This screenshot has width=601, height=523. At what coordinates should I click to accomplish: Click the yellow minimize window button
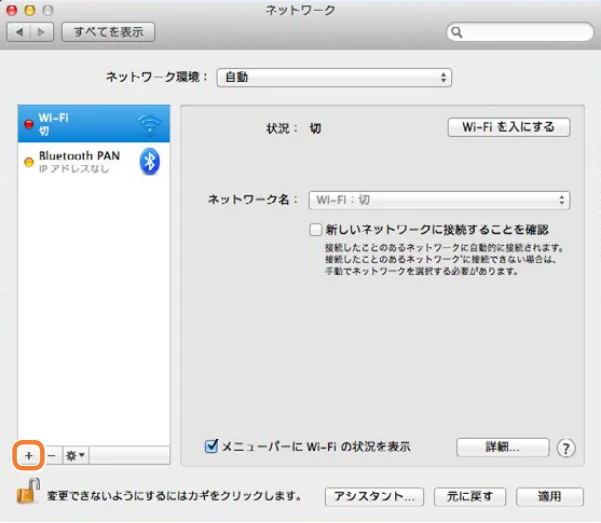tap(30, 10)
